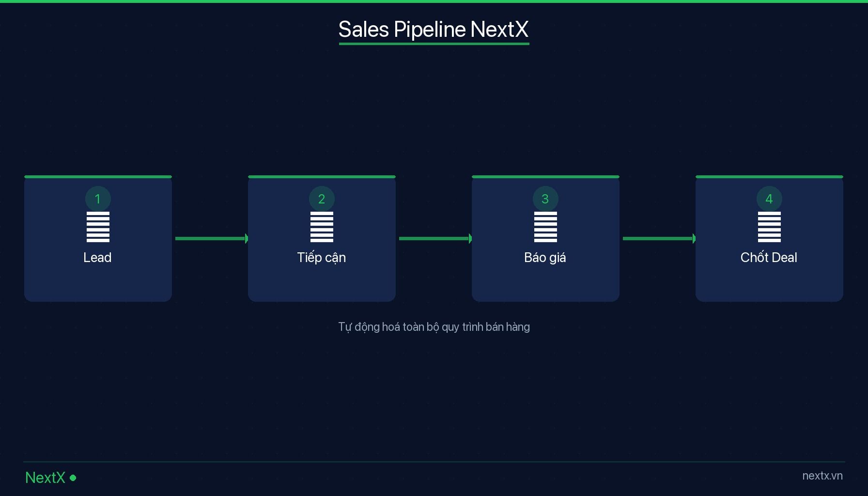Click the number 2 step badge
The height and width of the screenshot is (496, 868).
[322, 199]
